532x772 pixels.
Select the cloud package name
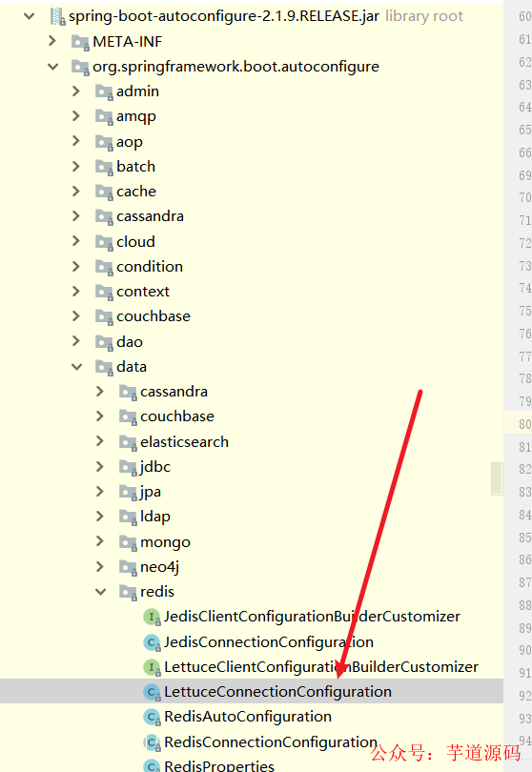tap(135, 242)
